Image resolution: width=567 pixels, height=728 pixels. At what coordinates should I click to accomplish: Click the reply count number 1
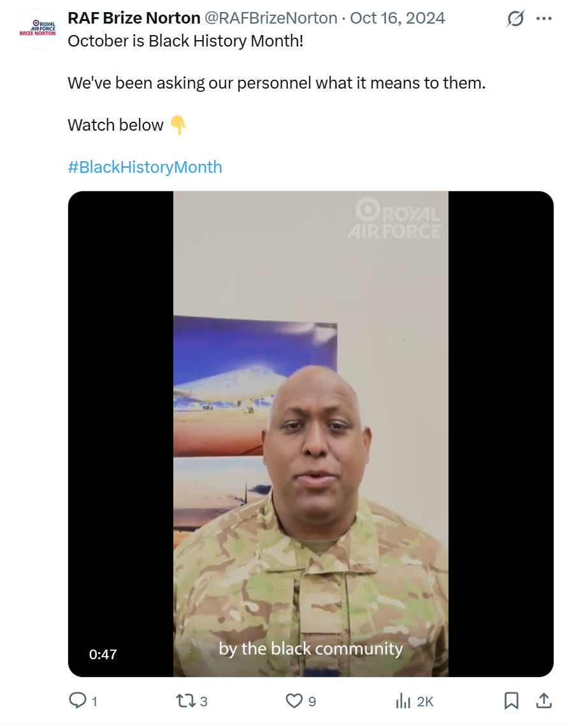95,701
